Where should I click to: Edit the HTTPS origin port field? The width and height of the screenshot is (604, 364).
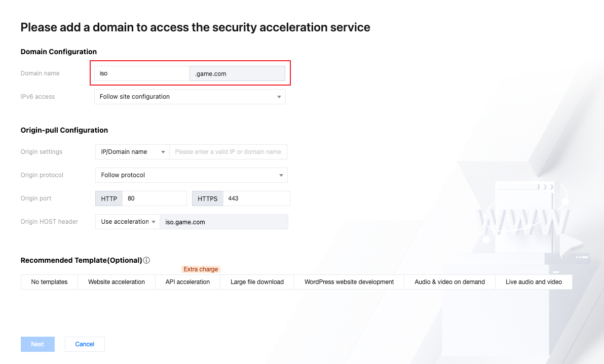(256, 198)
